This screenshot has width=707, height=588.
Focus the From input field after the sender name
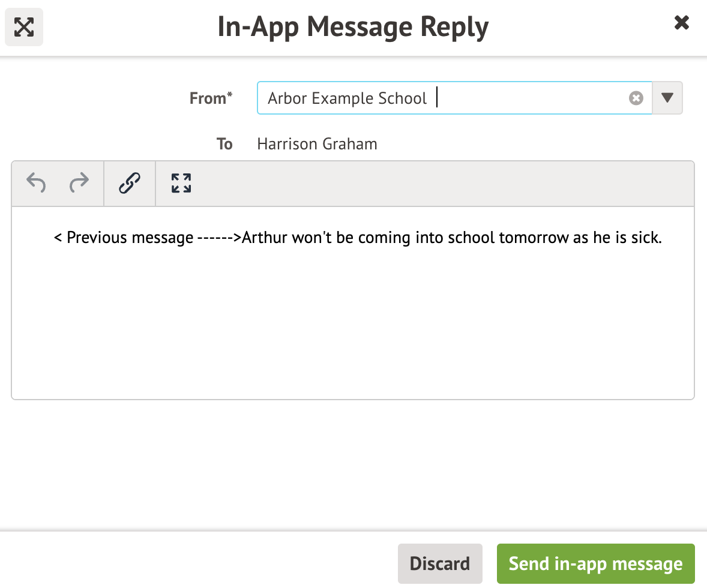point(528,98)
